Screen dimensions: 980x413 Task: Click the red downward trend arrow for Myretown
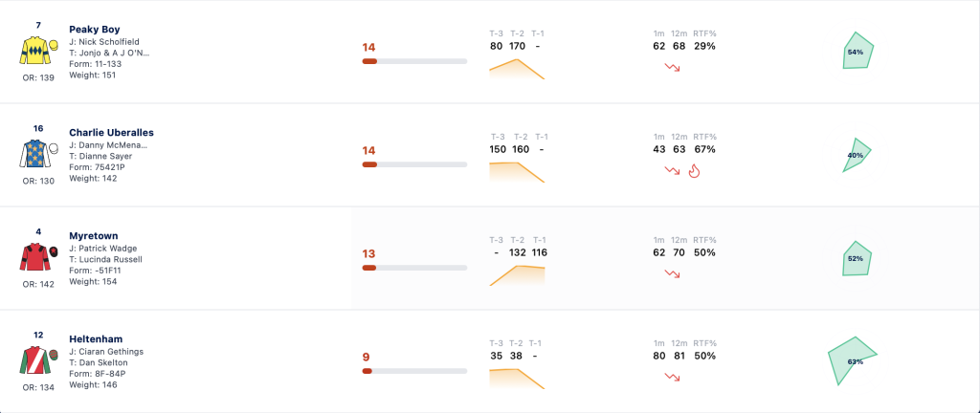[x=673, y=273]
